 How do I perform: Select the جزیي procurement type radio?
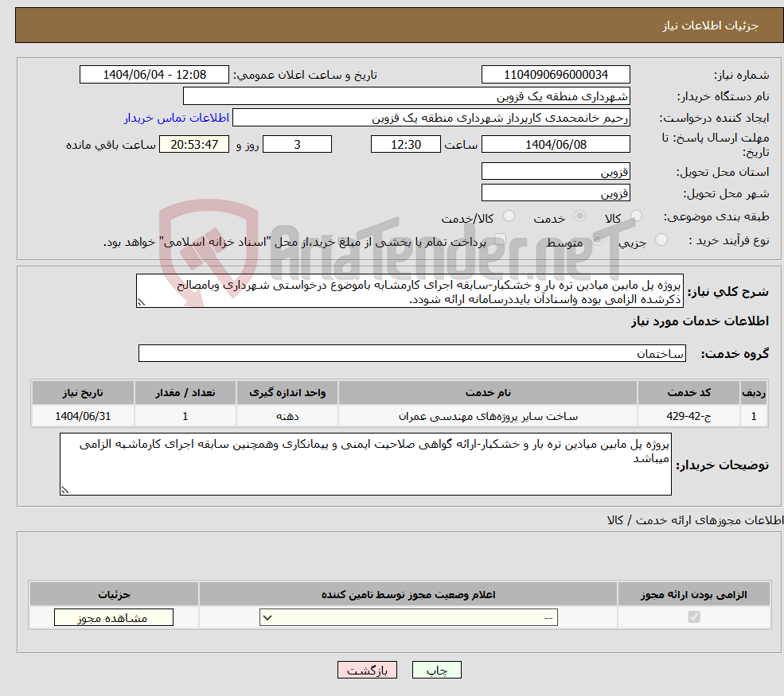point(662,239)
